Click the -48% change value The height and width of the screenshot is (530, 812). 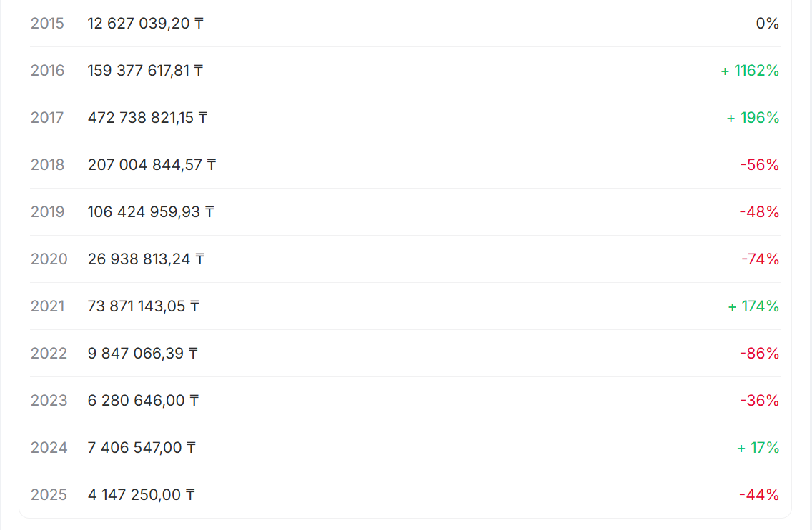[x=759, y=212]
